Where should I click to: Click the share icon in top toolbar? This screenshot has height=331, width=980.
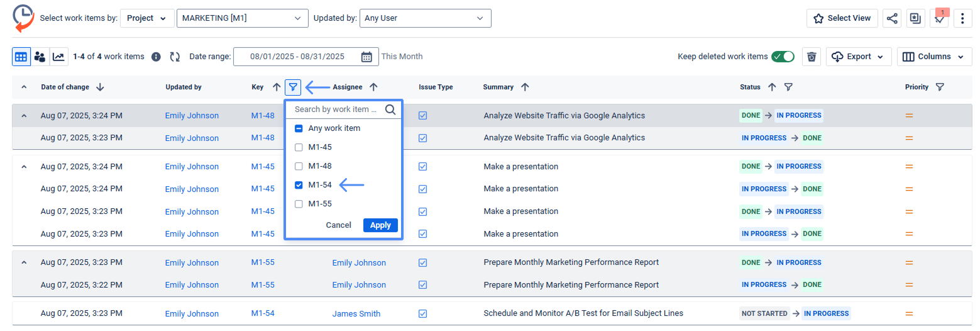[892, 18]
